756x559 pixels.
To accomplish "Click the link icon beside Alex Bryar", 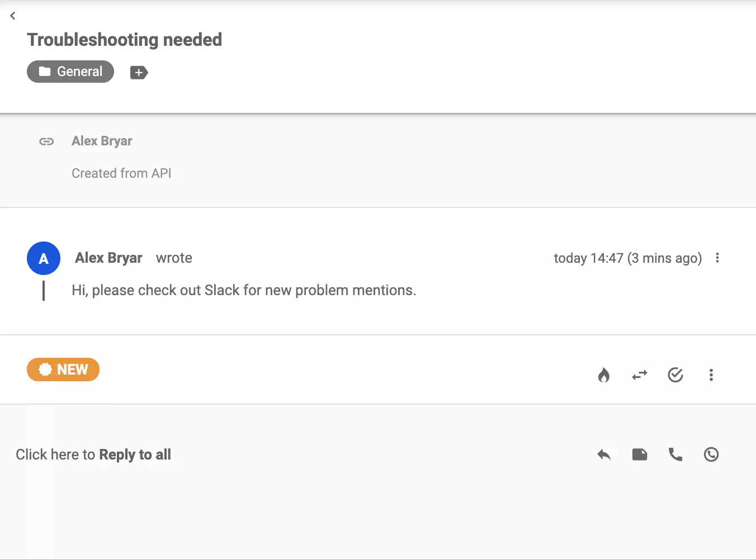I will coord(46,141).
